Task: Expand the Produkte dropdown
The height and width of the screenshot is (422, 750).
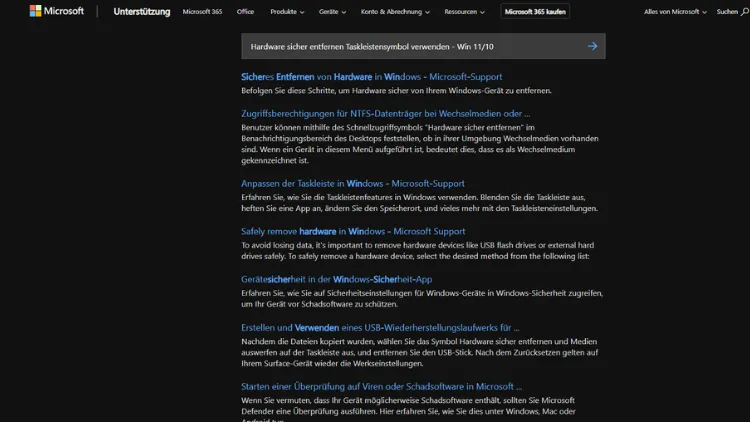Action: click(x=287, y=11)
